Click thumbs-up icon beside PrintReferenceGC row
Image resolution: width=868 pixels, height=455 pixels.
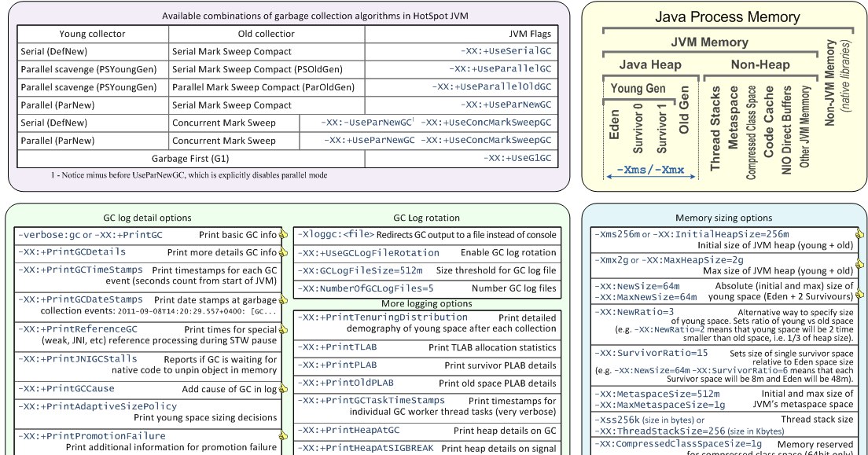click(283, 329)
